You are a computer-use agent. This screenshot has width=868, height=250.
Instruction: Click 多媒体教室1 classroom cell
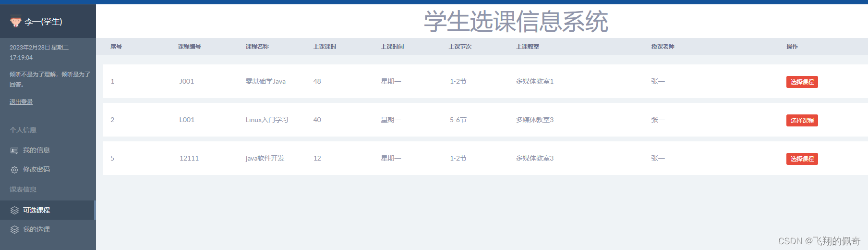pos(535,81)
